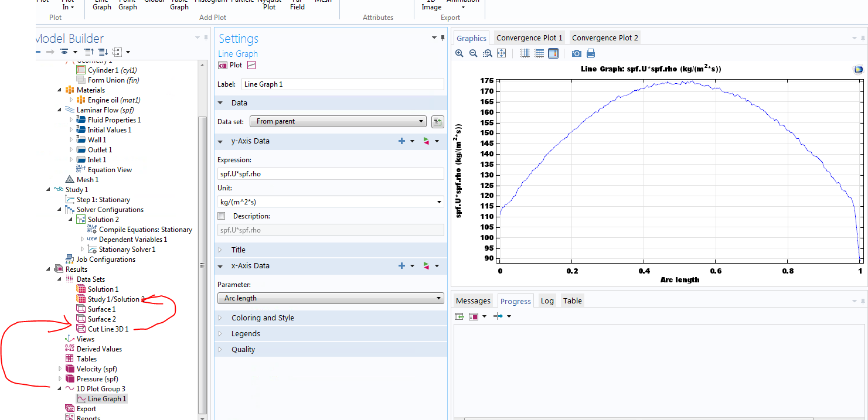Enable the Description checkbox
Screen dimensions: 868x420
pyautogui.click(x=222, y=216)
